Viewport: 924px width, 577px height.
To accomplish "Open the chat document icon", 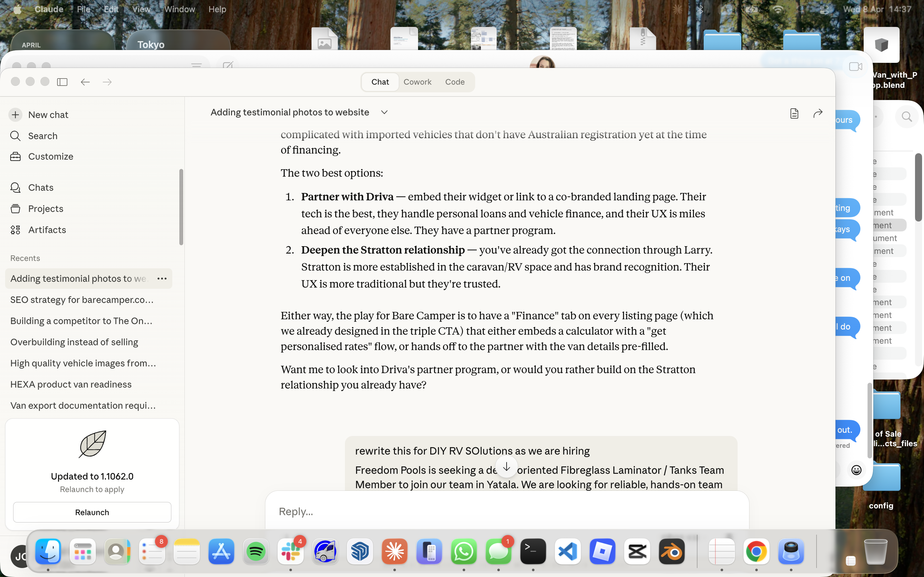I will [x=794, y=113].
